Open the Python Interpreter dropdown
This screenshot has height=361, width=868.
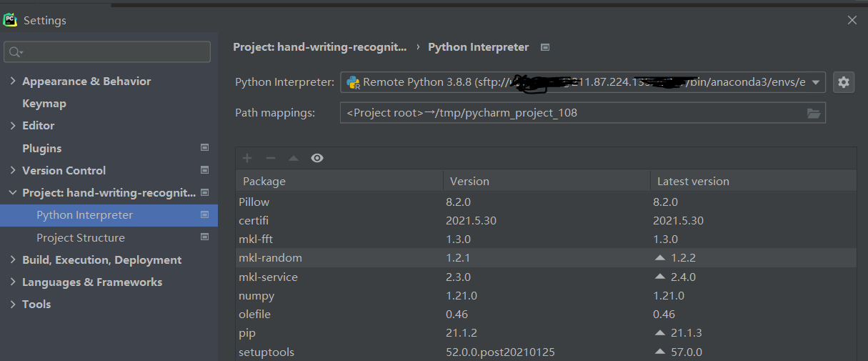tap(816, 82)
